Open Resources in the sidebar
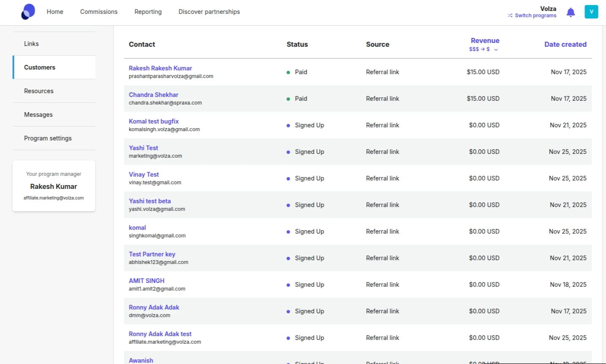 click(39, 91)
